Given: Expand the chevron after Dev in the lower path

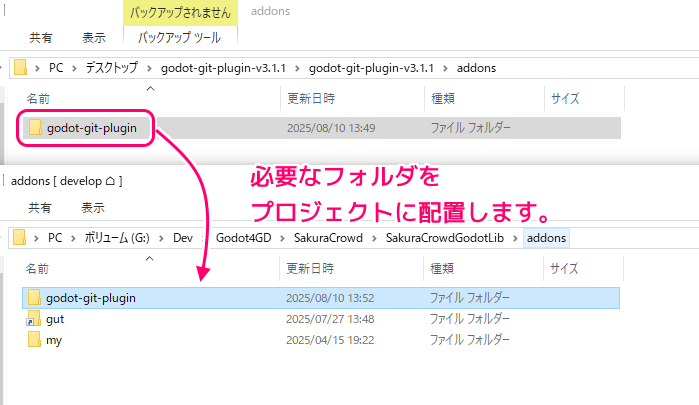Looking at the screenshot, I should pyautogui.click(x=209, y=238).
